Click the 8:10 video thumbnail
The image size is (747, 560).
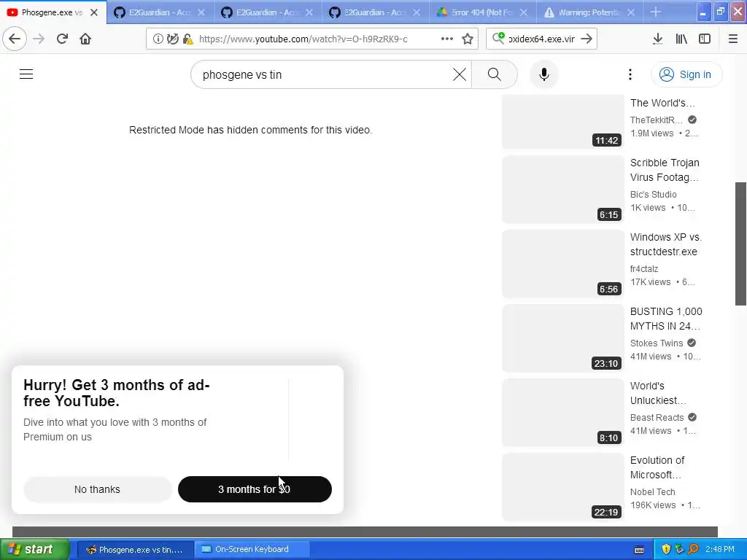click(563, 412)
